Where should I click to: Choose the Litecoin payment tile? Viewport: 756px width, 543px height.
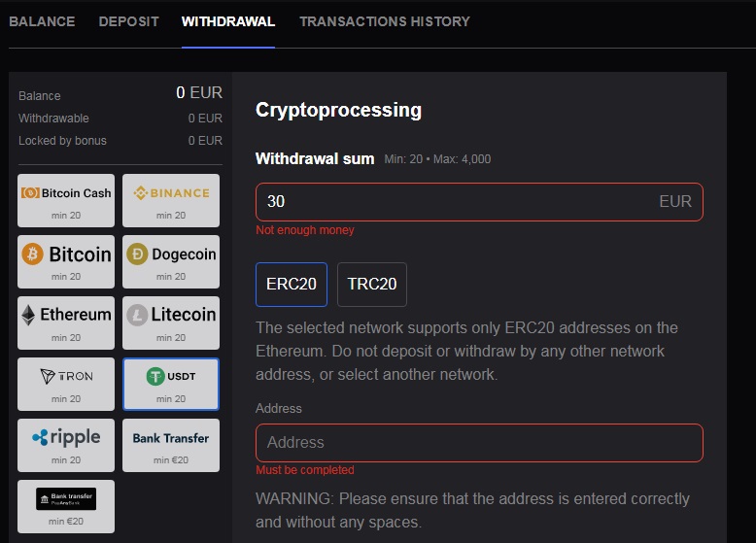(x=171, y=322)
